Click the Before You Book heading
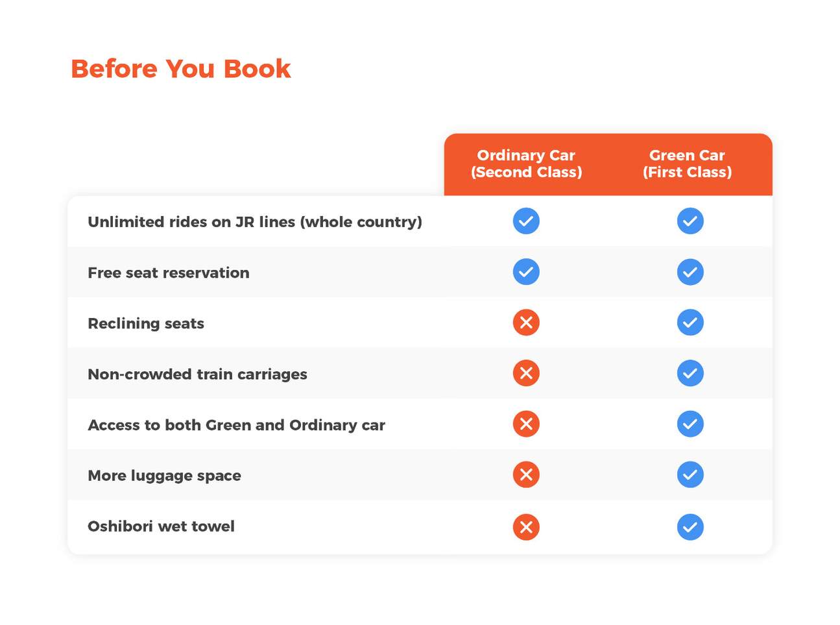The image size is (840, 625). (x=180, y=69)
